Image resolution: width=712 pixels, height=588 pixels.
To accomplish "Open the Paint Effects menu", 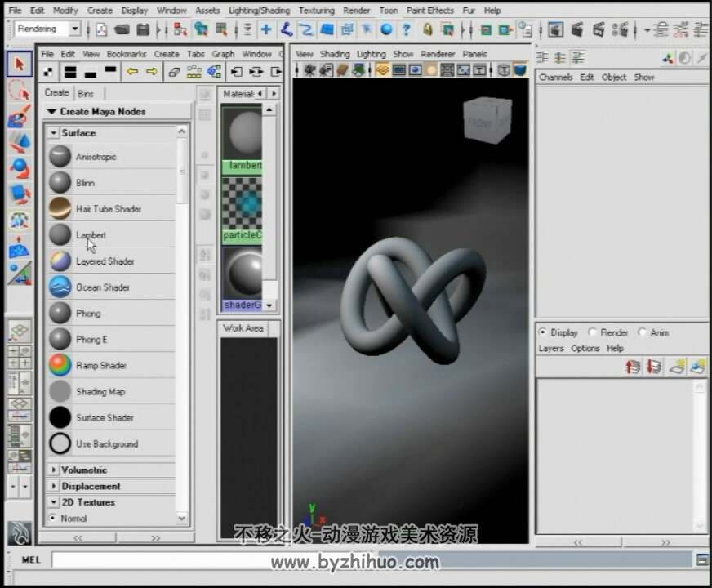I will (x=430, y=10).
